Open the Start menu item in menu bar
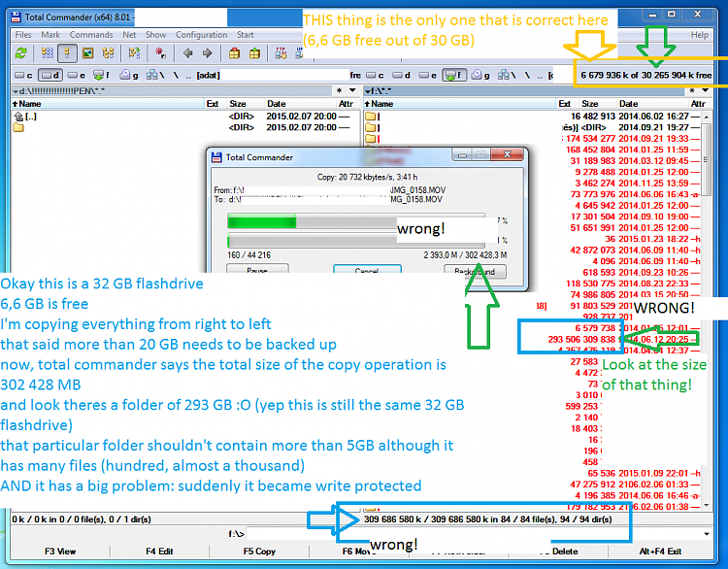Viewport: 728px width, 569px height. (x=246, y=35)
